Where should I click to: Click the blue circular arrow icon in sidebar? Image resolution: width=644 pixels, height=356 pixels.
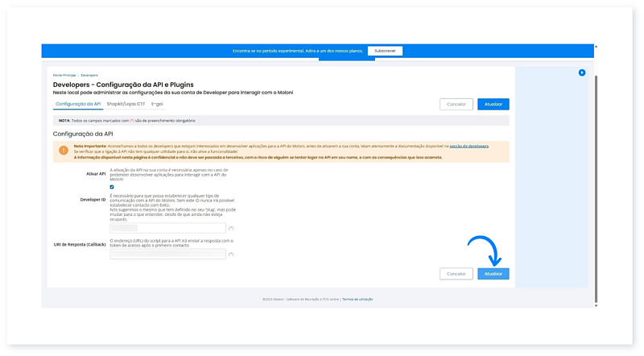click(582, 72)
